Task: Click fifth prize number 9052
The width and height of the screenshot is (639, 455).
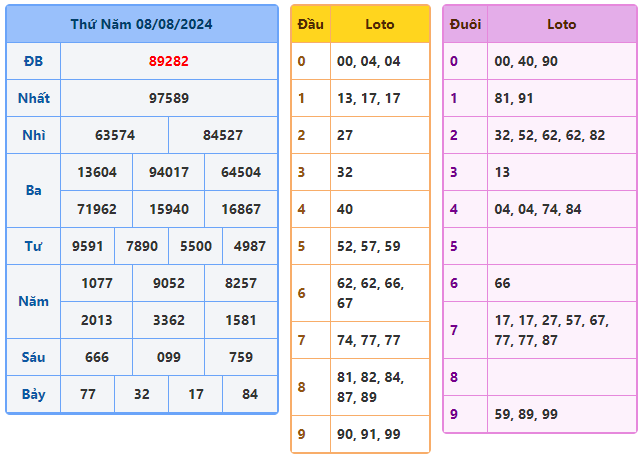Action: click(x=168, y=283)
